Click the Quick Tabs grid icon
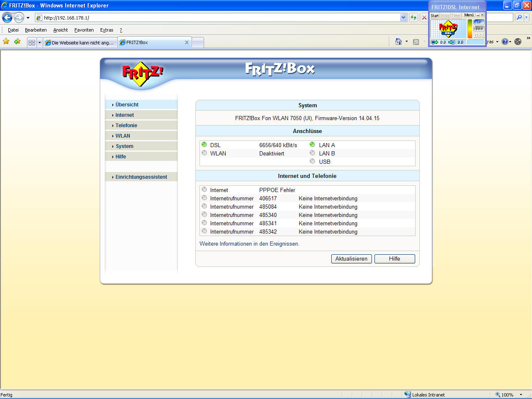Viewport: 532px width, 399px height. (x=32, y=42)
